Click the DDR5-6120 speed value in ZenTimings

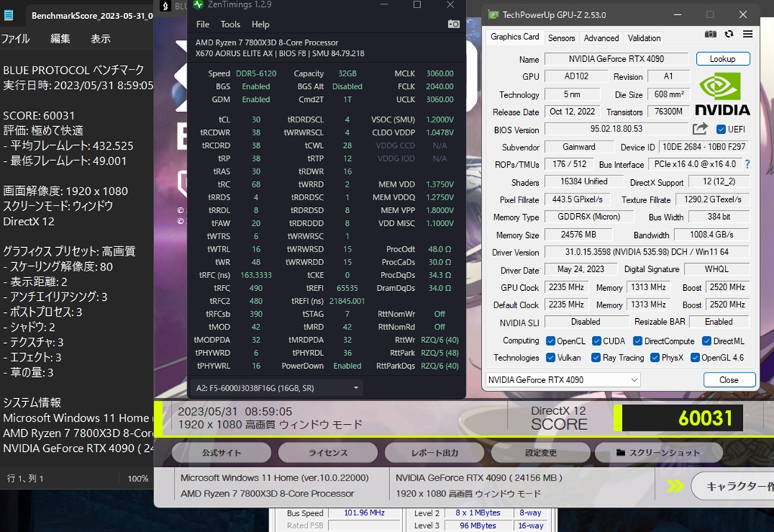[x=255, y=73]
